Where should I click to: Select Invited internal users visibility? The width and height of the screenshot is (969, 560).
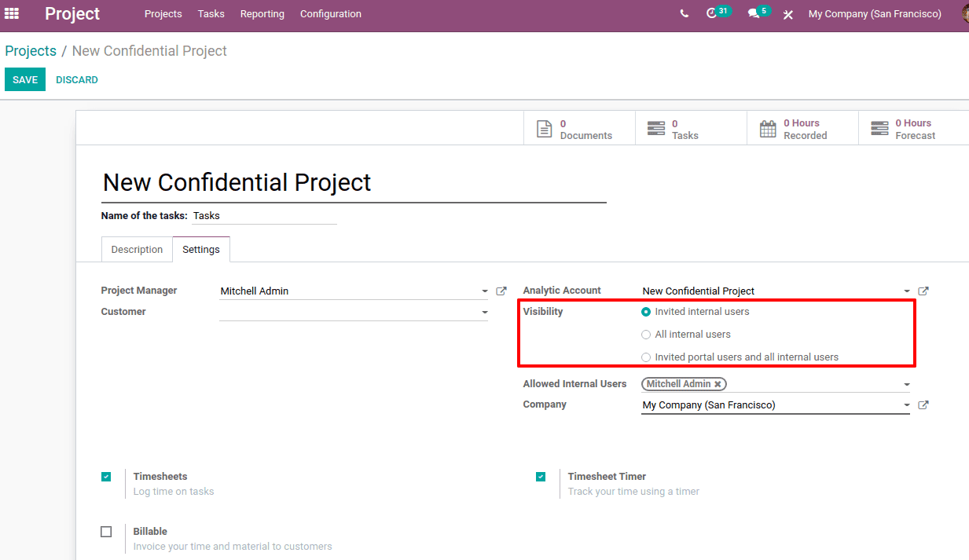point(646,312)
